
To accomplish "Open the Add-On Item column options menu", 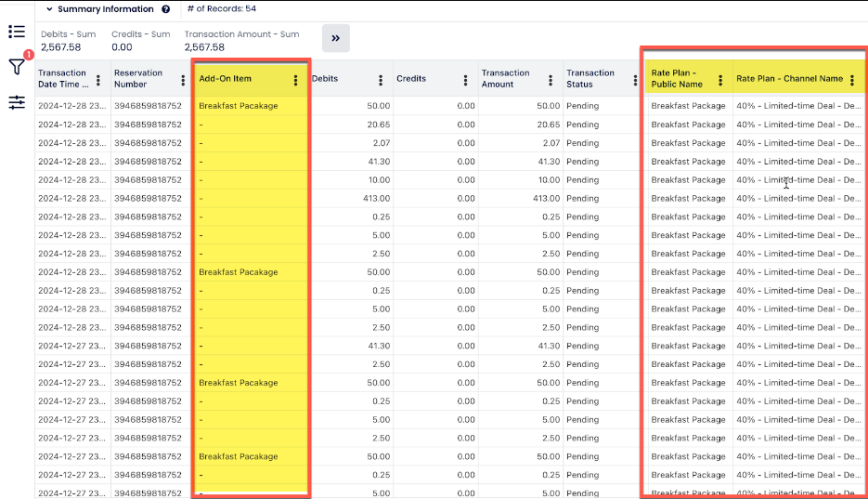I will click(x=296, y=80).
